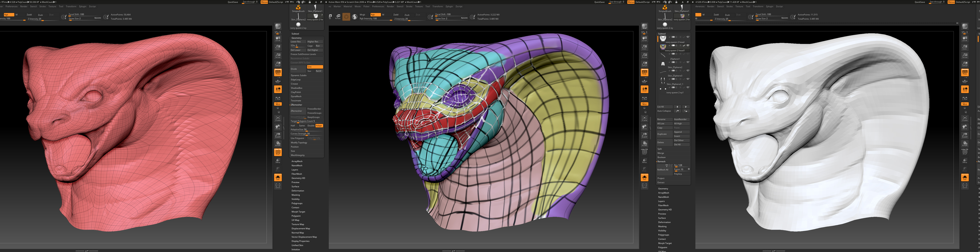Select the ZSphere1 subtool entry
This screenshot has width=980, height=252.
(x=675, y=59)
